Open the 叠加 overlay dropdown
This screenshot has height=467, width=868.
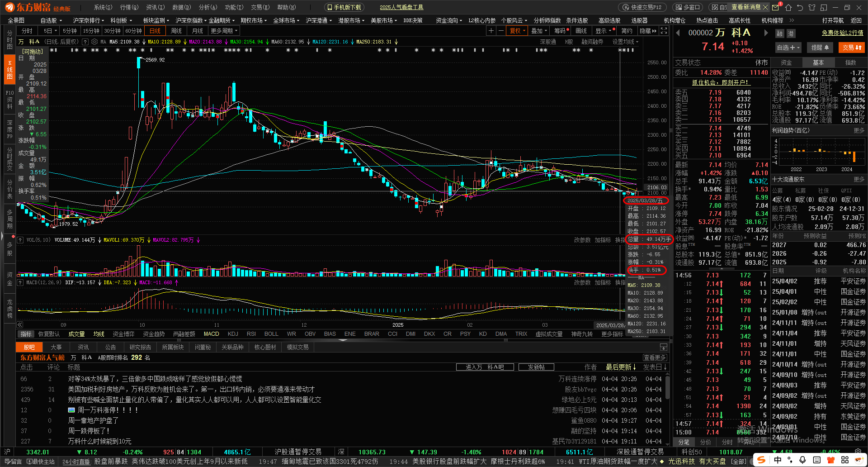[539, 31]
